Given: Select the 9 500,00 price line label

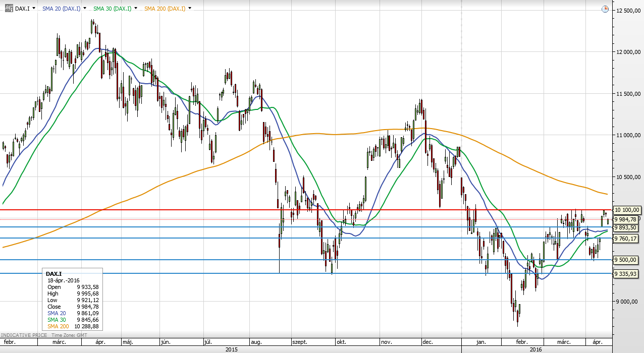Looking at the screenshot, I should (x=625, y=260).
